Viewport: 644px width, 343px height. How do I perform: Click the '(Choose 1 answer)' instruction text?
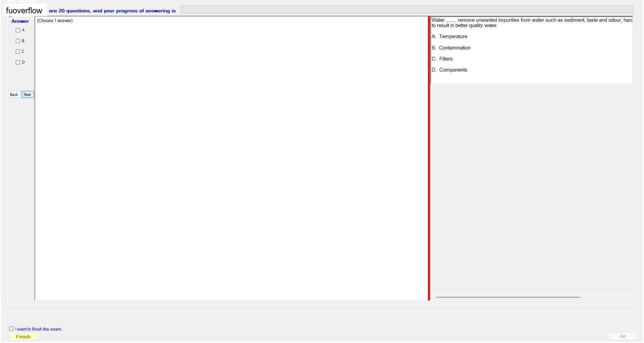[55, 21]
